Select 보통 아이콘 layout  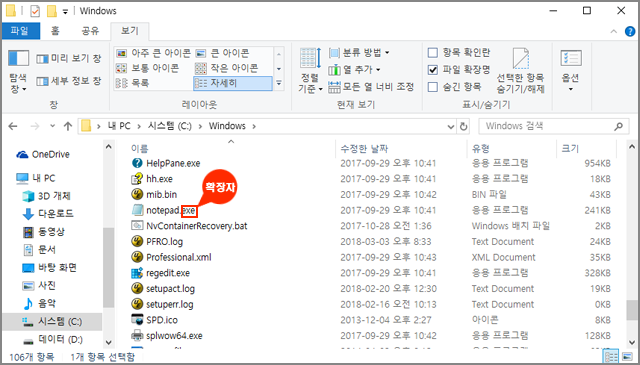coord(147,68)
